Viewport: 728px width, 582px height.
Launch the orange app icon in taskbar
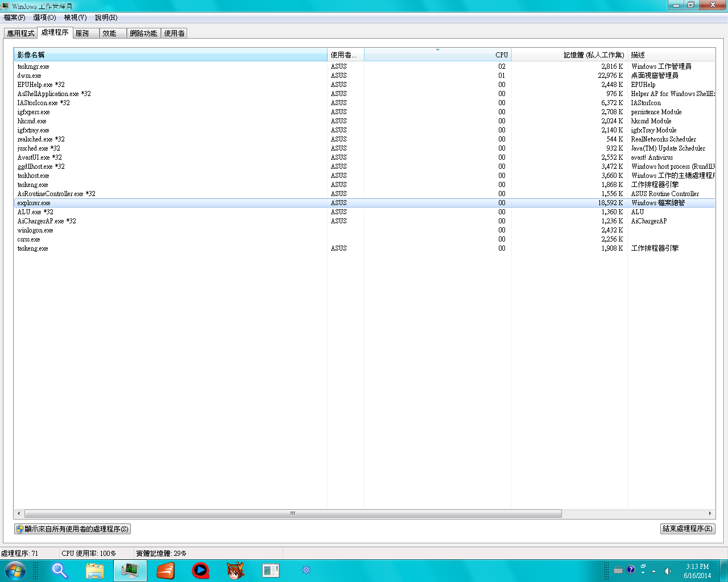coord(166,570)
